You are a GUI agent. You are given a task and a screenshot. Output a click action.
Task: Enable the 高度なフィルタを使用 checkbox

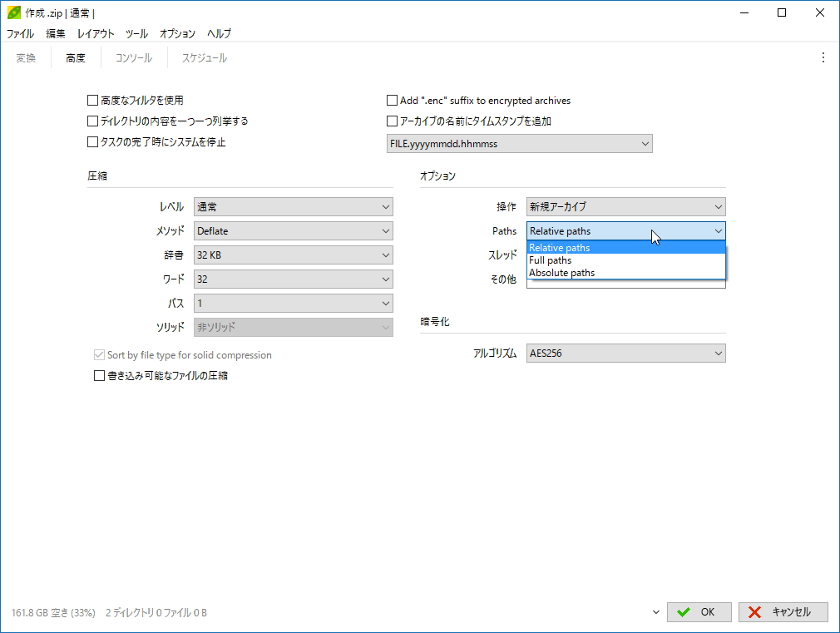(92, 99)
